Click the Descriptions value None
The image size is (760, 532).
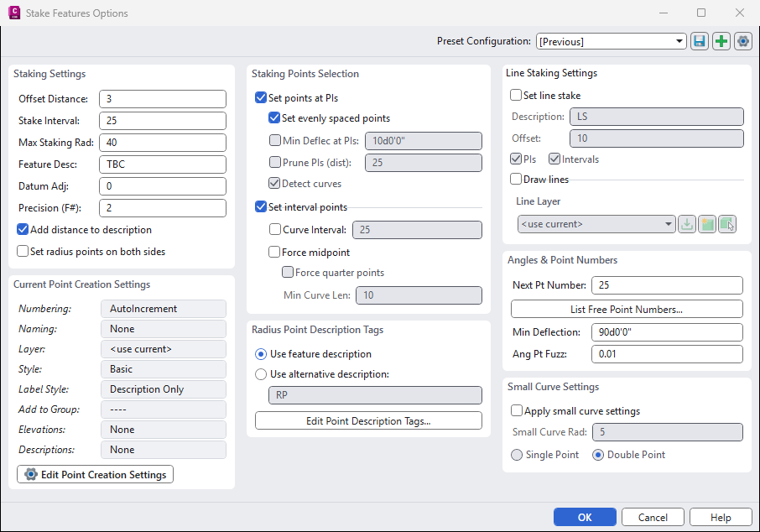coord(164,450)
